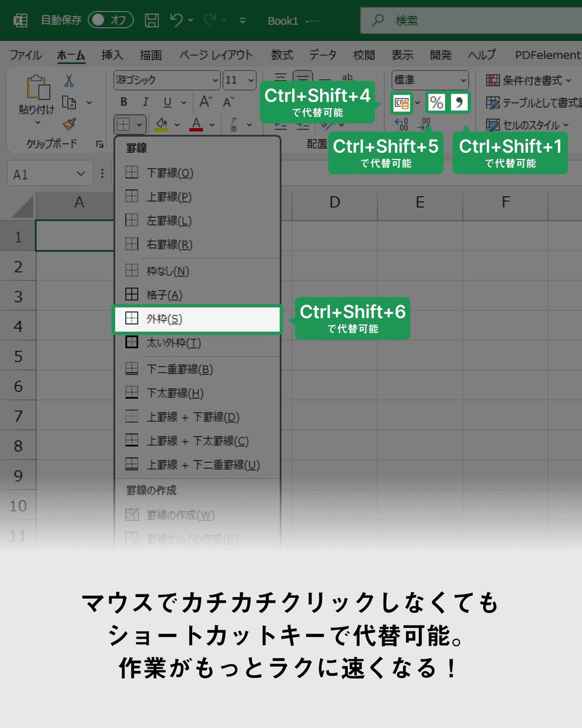The image size is (582, 728).
Task: Click the Conditional Formatting icon
Action: click(x=493, y=80)
